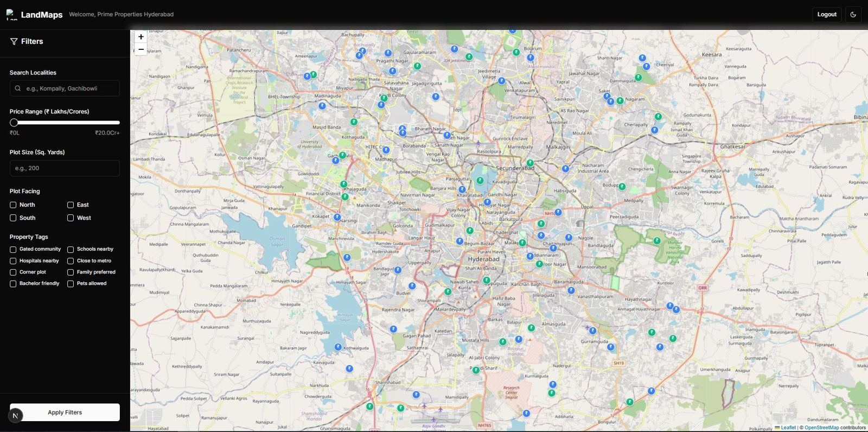Click the Price Range slider track middle

[65, 123]
